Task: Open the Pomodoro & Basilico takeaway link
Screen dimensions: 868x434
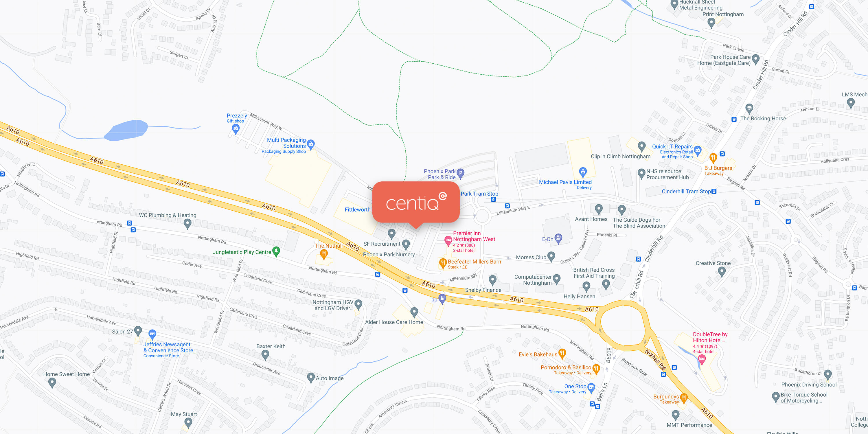Action: click(x=566, y=367)
